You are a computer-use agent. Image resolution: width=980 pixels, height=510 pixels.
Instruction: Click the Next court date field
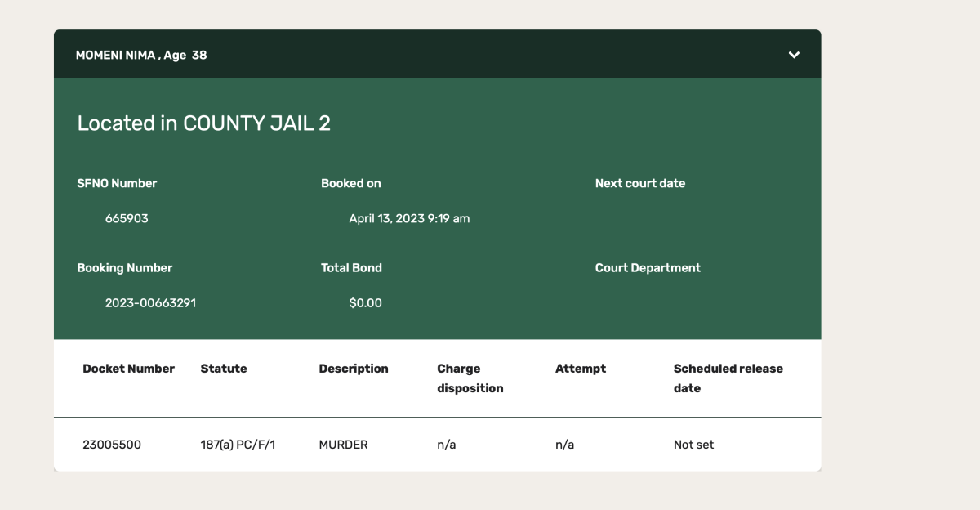tap(639, 183)
